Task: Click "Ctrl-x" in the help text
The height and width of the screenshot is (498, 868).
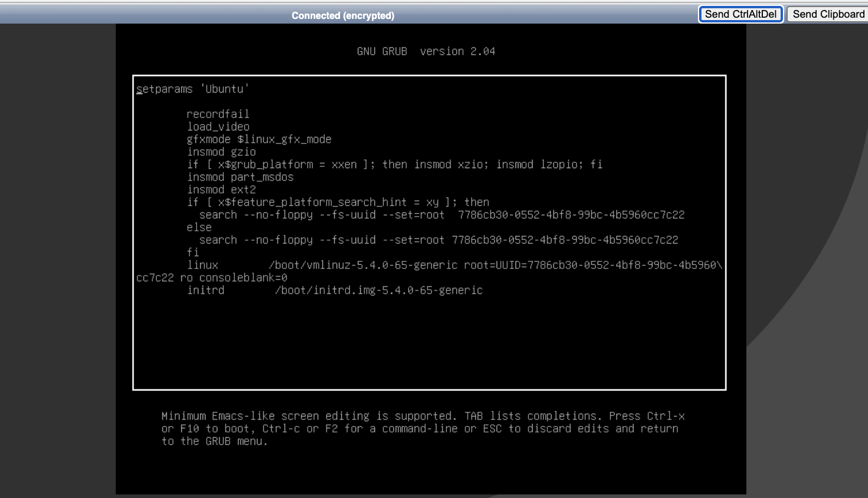Action: pos(665,416)
